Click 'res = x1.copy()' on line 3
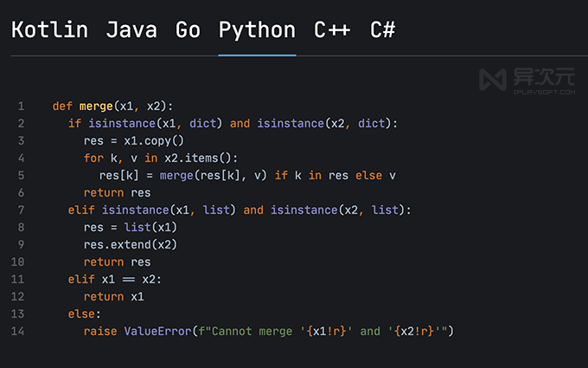 pos(134,141)
